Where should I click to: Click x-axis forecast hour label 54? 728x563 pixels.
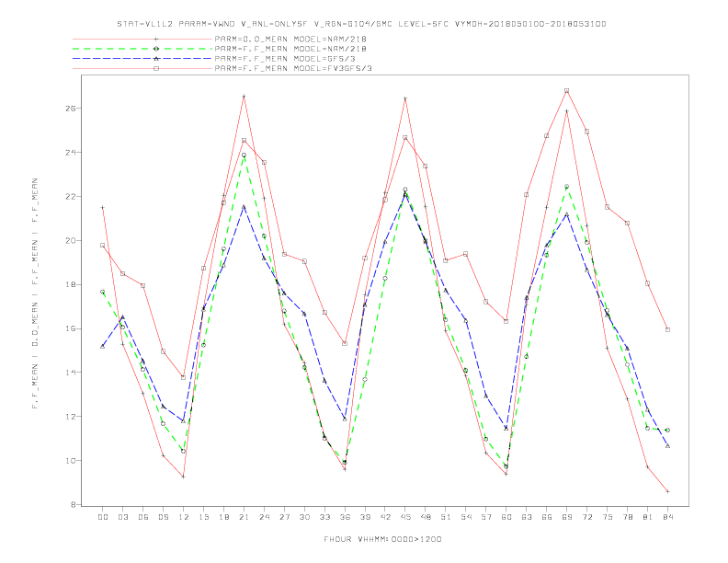pos(466,517)
